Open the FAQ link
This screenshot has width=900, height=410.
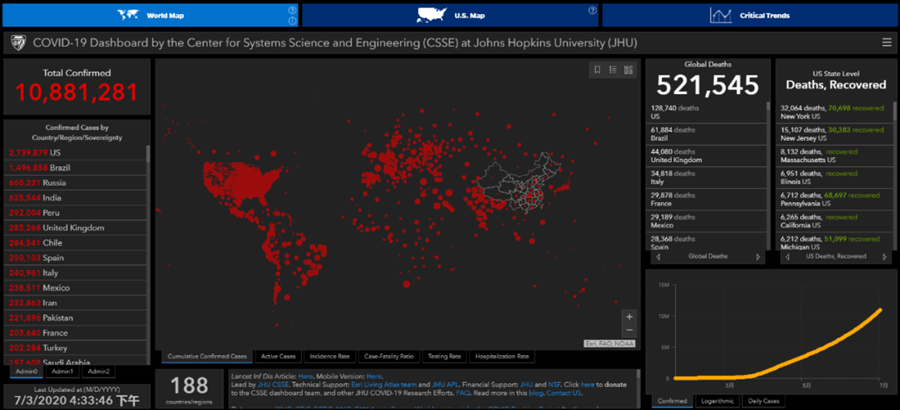[461, 393]
